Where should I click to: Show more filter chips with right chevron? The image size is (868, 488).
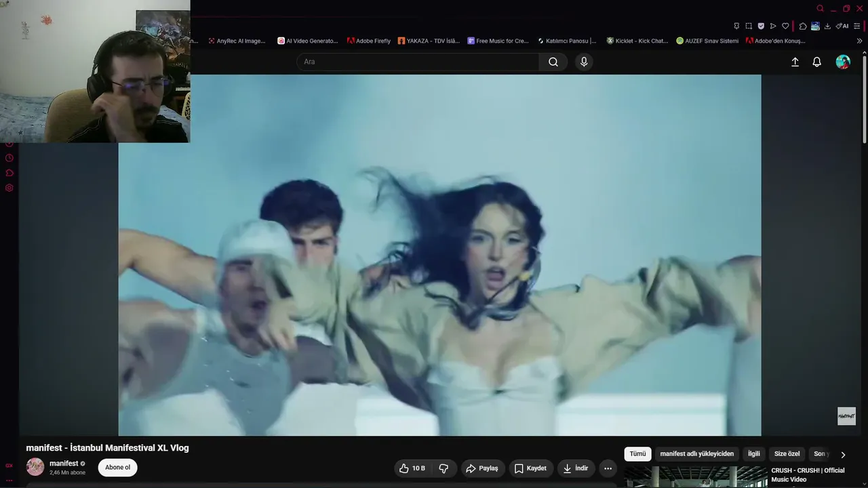pos(843,455)
